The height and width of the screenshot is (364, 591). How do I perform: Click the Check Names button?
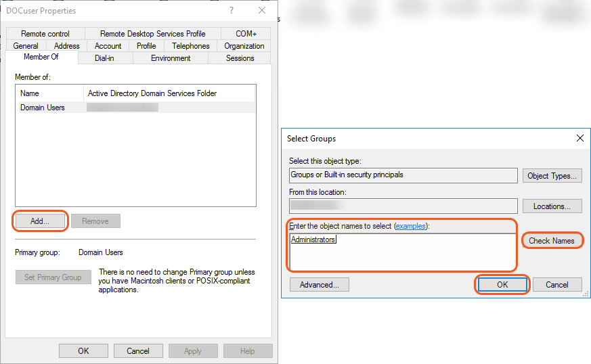[x=551, y=241]
